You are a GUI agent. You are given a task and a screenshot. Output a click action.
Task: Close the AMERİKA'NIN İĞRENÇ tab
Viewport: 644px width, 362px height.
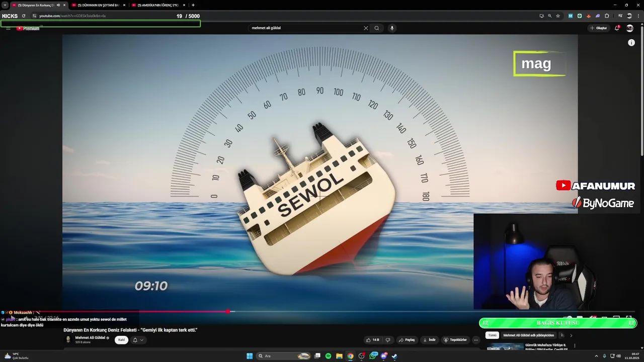(184, 5)
